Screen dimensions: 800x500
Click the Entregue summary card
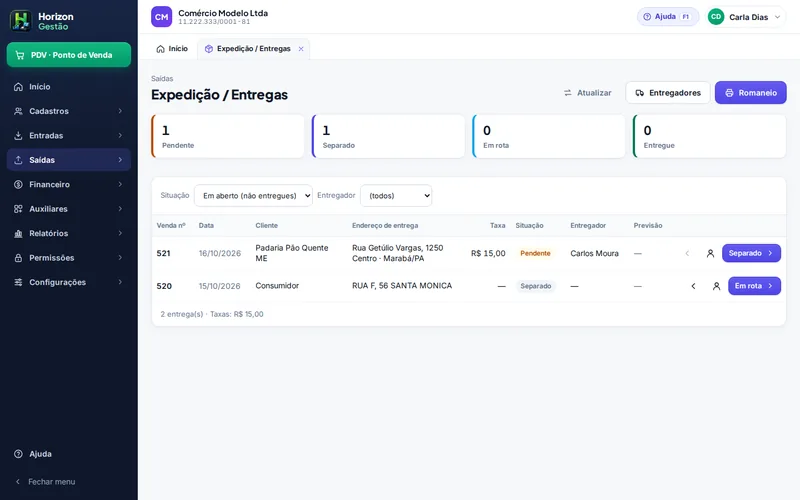[x=709, y=136]
